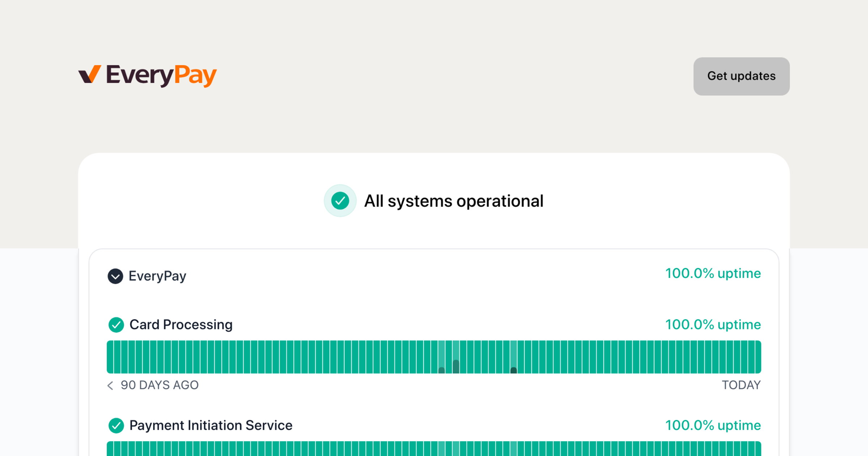868x456 pixels.
Task: Click the uptime figure beside Payment Initiation Service
Action: click(x=713, y=426)
